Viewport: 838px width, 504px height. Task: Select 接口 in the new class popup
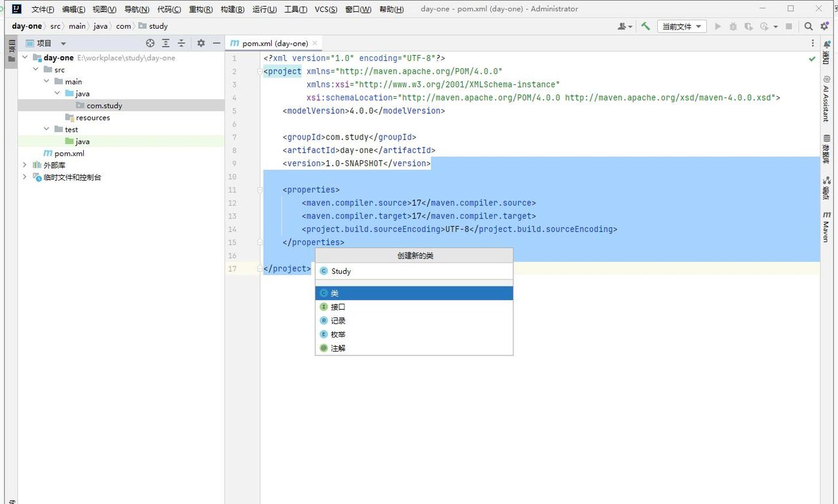(338, 307)
